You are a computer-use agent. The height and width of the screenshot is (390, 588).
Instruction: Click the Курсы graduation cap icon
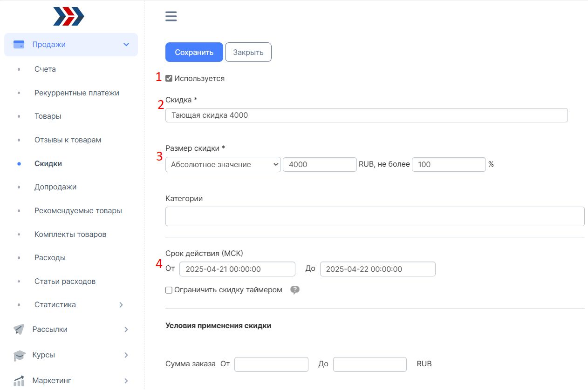tap(19, 355)
